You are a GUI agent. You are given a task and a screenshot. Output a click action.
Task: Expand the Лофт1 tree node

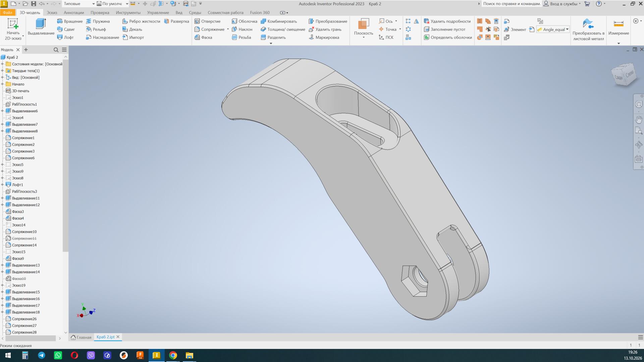(x=2, y=185)
